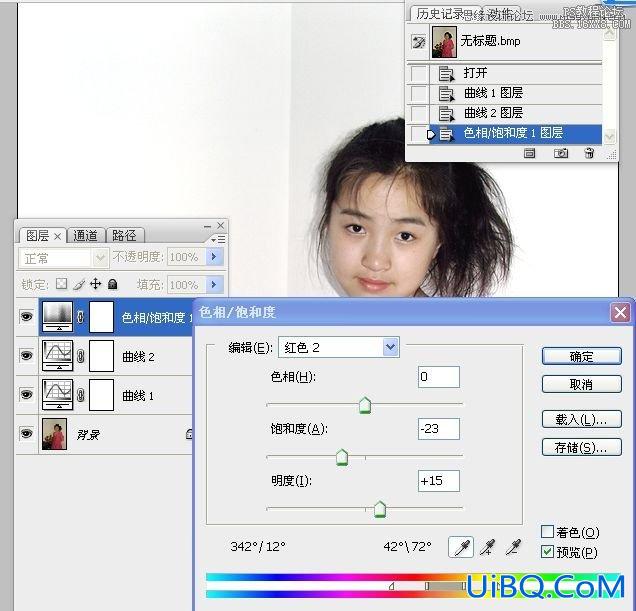Create new document from current state in History panel
This screenshot has height=611, width=636.
coord(529,153)
